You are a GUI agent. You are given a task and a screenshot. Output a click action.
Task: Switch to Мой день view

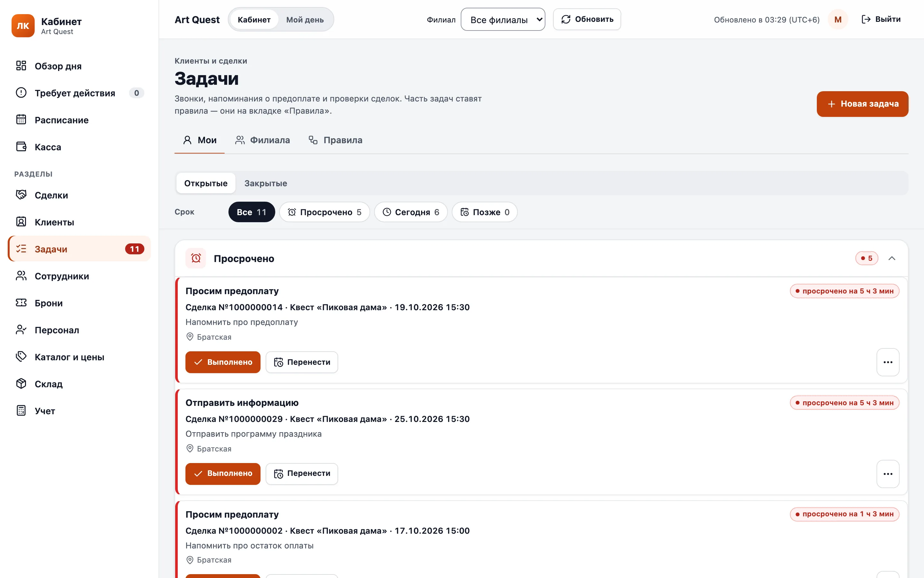pyautogui.click(x=305, y=20)
